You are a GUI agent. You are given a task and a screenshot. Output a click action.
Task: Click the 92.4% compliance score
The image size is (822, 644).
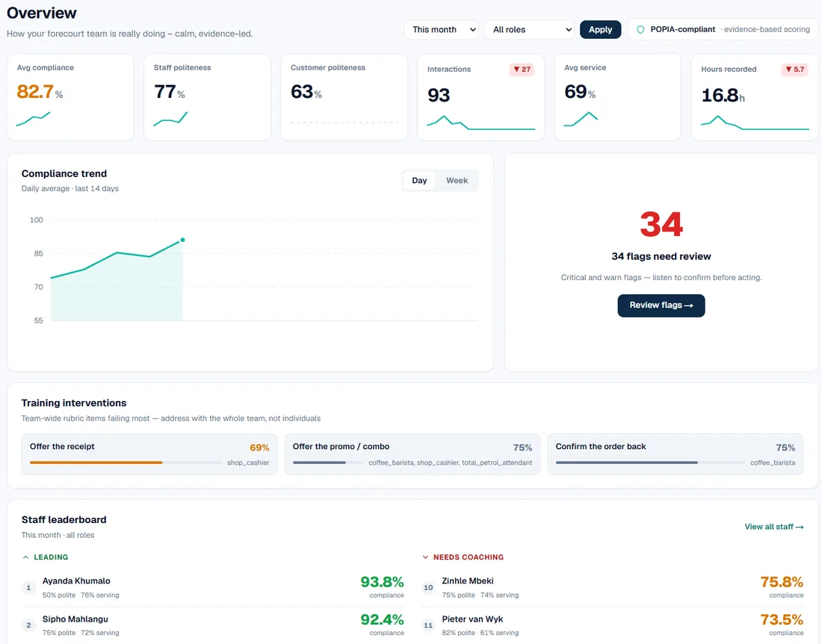click(382, 620)
